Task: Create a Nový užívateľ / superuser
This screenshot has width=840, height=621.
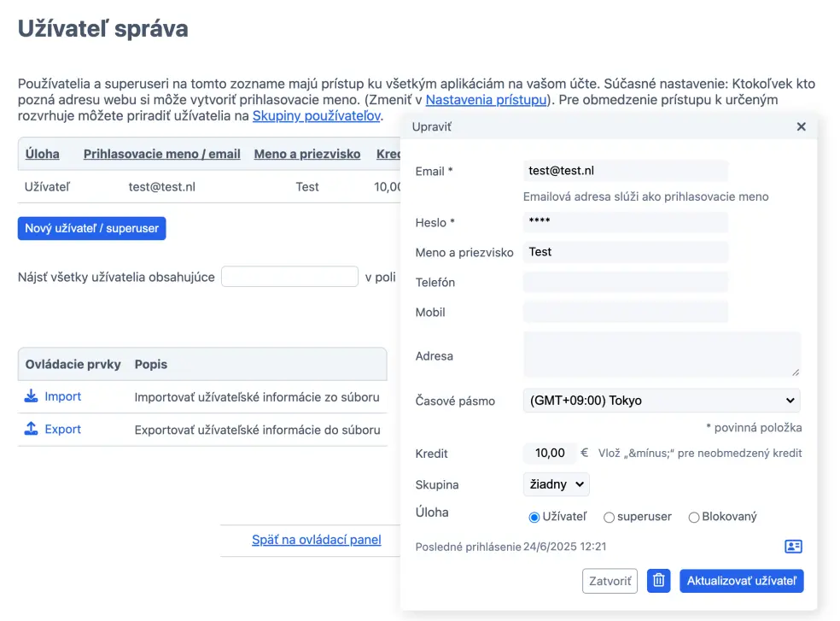Action: point(91,228)
